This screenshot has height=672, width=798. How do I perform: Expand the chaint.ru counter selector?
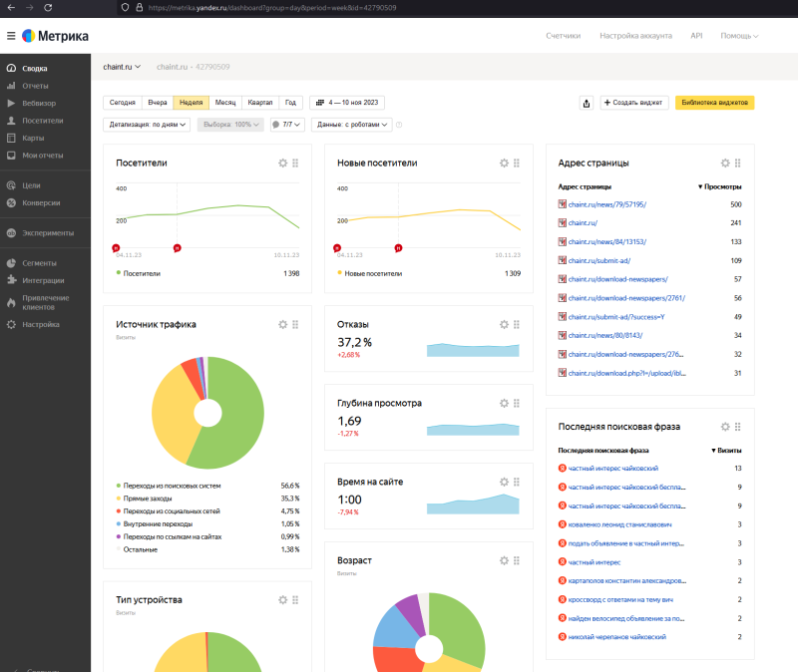(122, 67)
